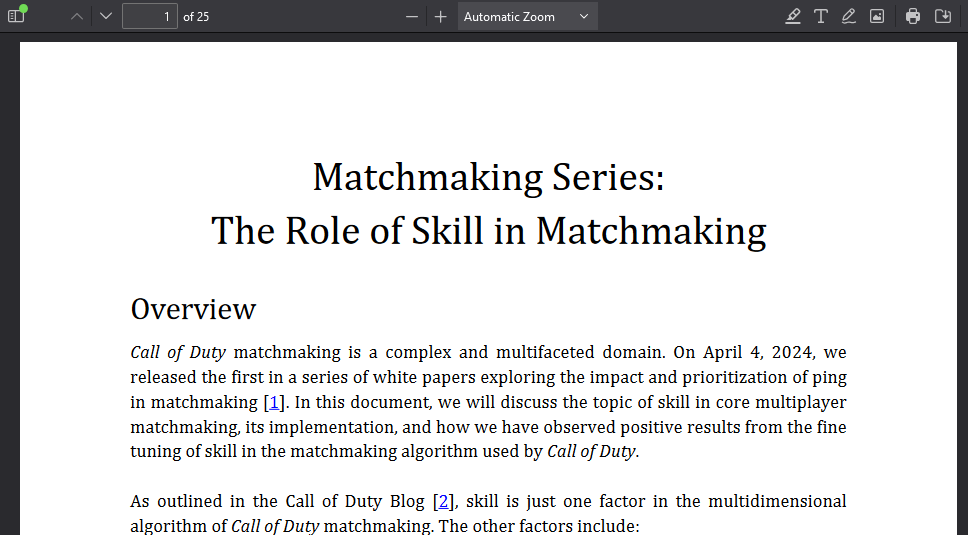This screenshot has width=968, height=535.
Task: Click the Overview section heading
Action: [x=193, y=309]
